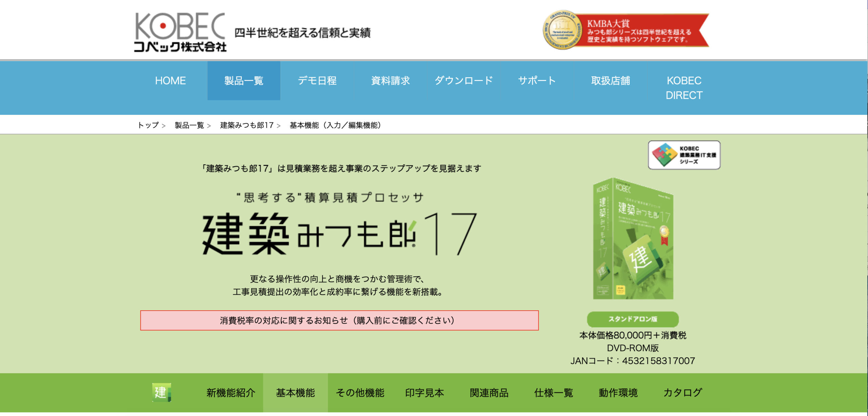The width and height of the screenshot is (868, 416).
Task: Open デモ日程 navigation item
Action: (x=317, y=81)
